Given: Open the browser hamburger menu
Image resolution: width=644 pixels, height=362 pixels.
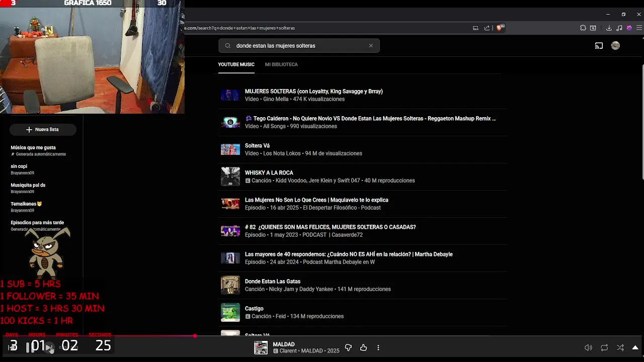Looking at the screenshot, I should 639,28.
